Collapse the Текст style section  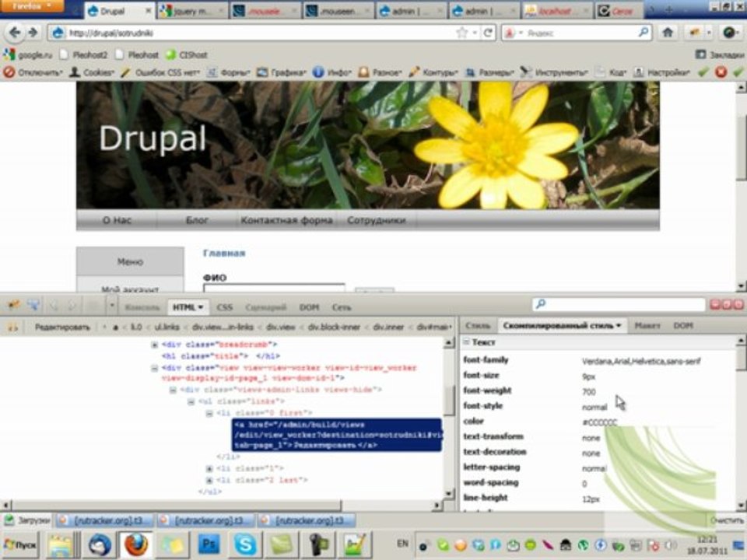(x=466, y=341)
